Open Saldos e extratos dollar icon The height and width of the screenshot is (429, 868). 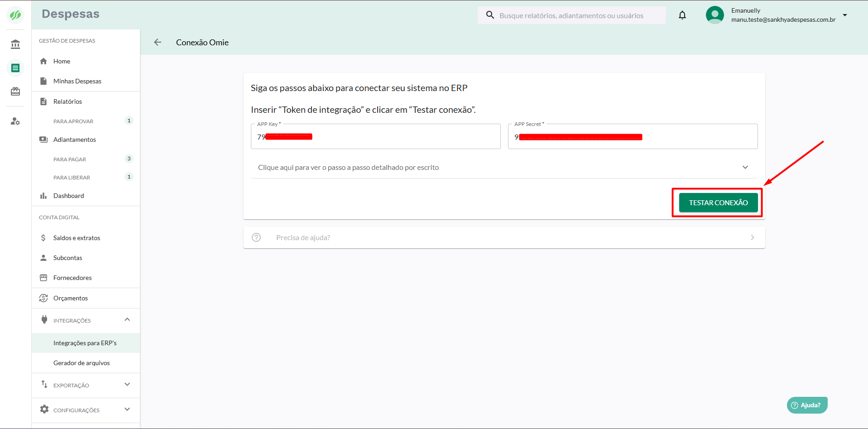tap(43, 238)
